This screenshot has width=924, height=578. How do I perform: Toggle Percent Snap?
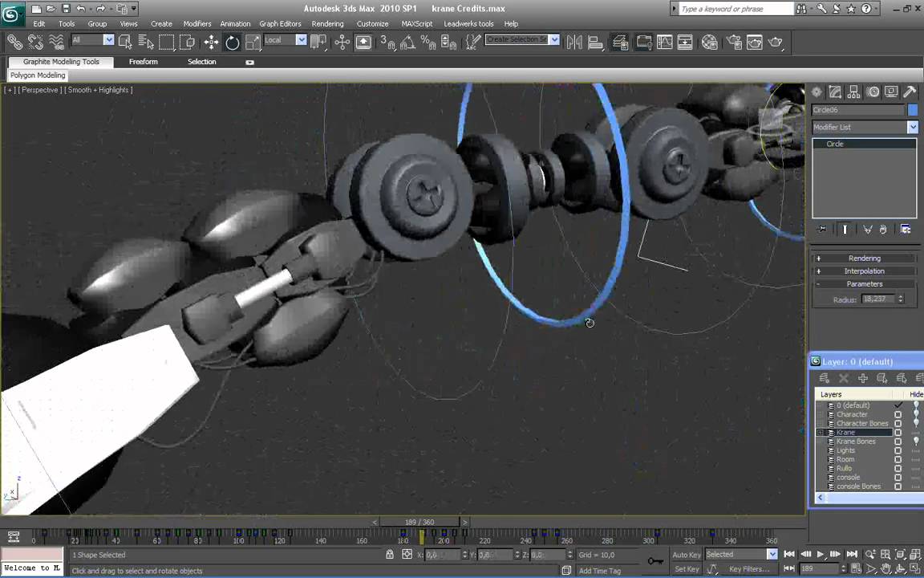(x=428, y=42)
